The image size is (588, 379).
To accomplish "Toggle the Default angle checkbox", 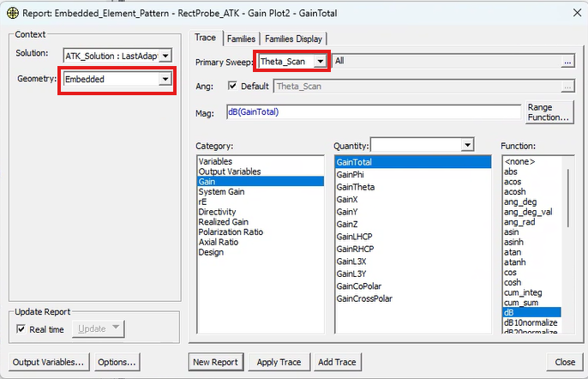I will pyautogui.click(x=233, y=87).
